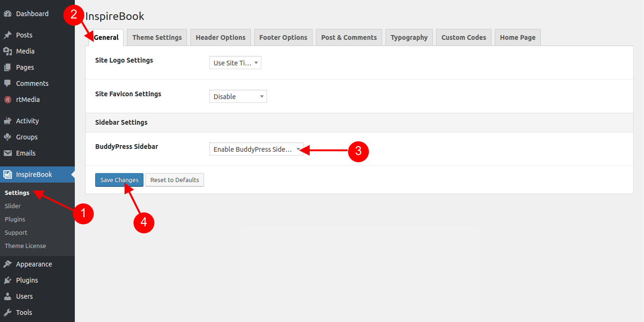Switch to the General tab
This screenshot has width=644, height=322.
[x=106, y=37]
